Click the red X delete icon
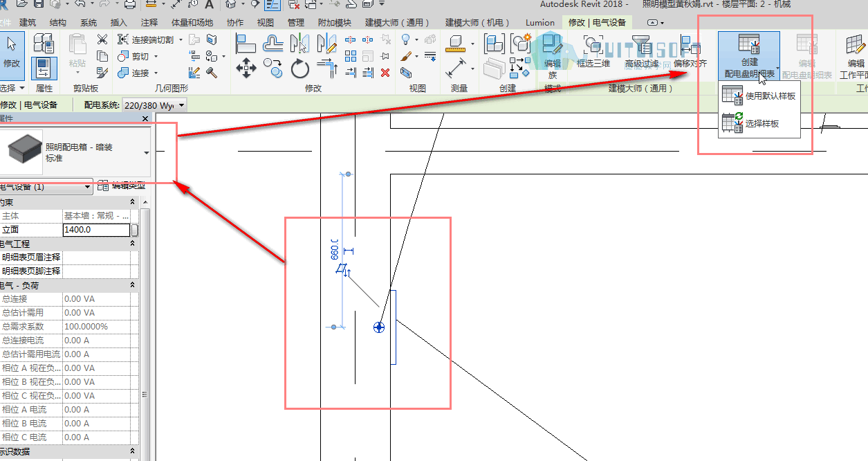Screen dimensions: 868x461 click(x=385, y=72)
